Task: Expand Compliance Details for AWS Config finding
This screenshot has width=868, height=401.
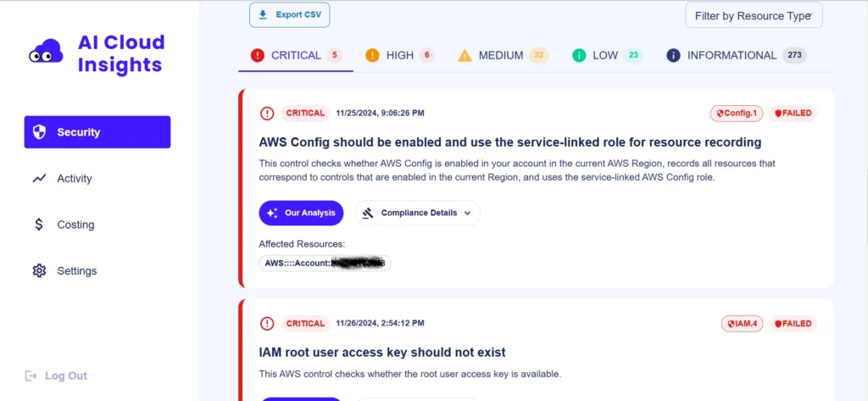Action: pyautogui.click(x=417, y=213)
